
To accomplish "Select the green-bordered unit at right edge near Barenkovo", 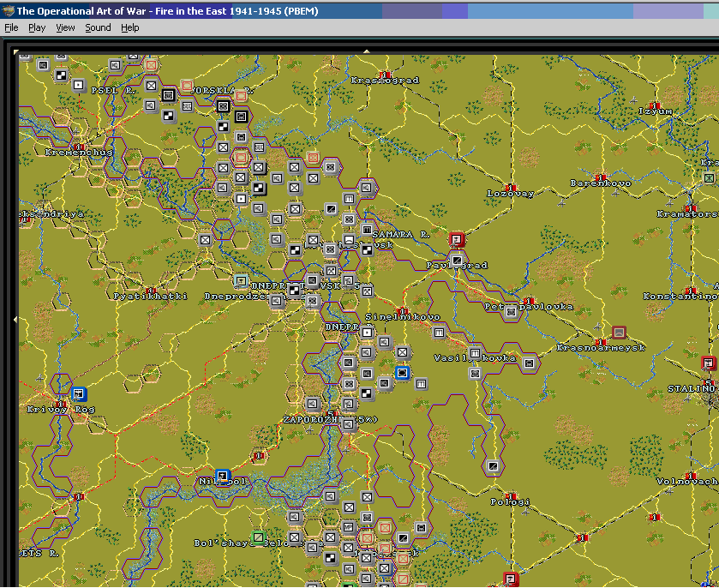I will click(x=709, y=177).
